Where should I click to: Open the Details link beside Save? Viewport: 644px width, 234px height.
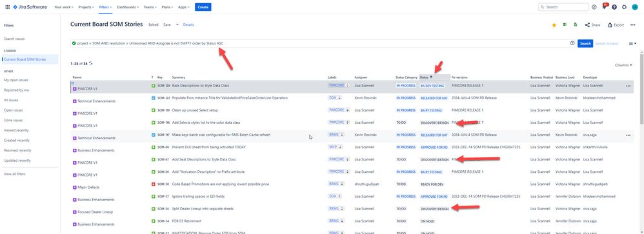(x=188, y=24)
